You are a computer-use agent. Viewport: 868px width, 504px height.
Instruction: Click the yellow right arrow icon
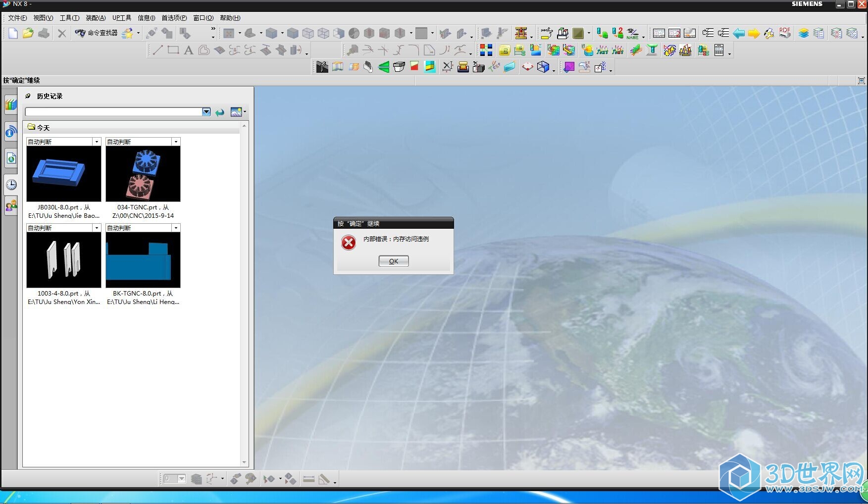click(754, 33)
